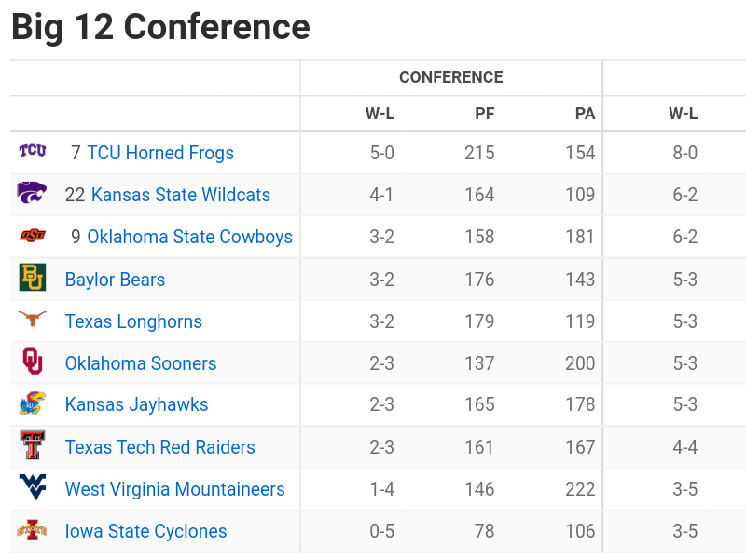
Task: Click the Oklahoma Sooners logo
Action: click(x=33, y=362)
